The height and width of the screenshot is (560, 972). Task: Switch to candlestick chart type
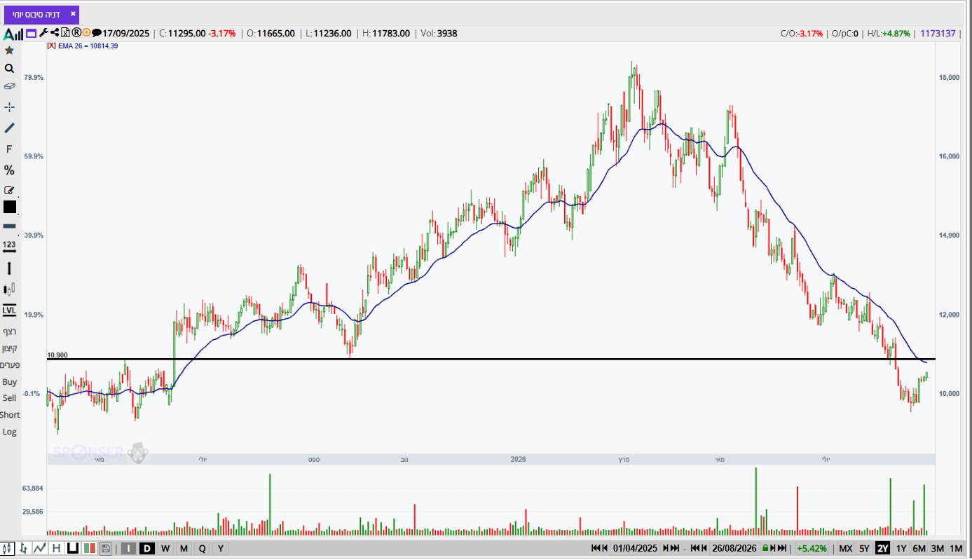[x=8, y=548]
